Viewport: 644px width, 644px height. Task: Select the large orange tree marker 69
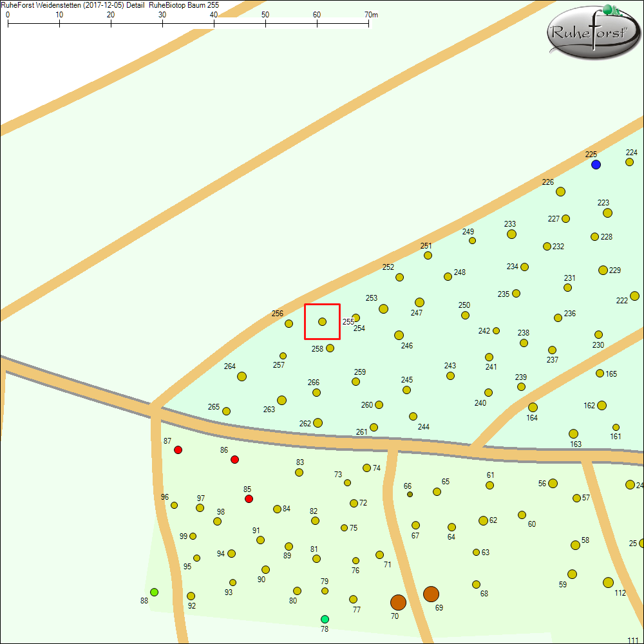pyautogui.click(x=431, y=594)
